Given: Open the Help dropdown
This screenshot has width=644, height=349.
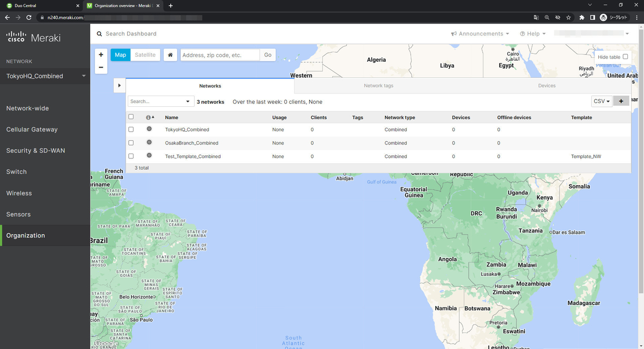Looking at the screenshot, I should point(532,34).
